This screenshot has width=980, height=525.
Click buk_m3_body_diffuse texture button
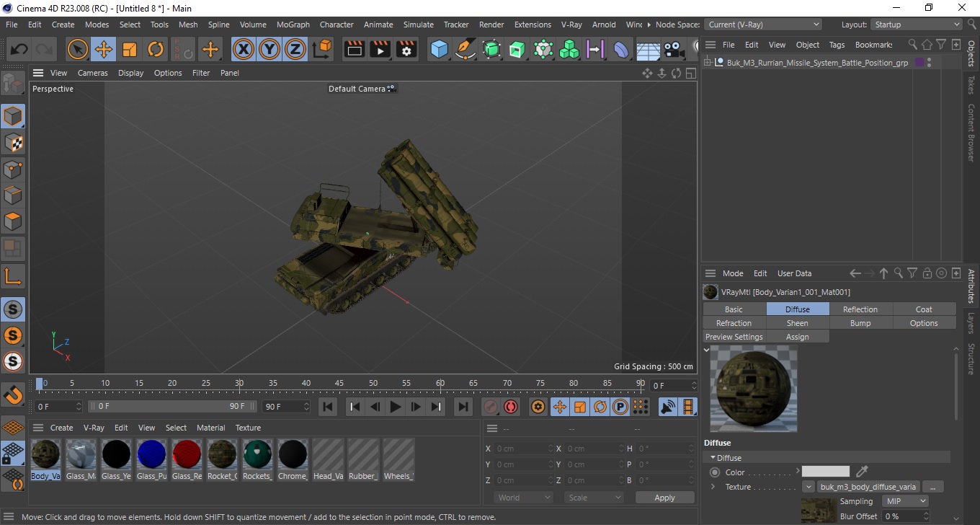868,487
